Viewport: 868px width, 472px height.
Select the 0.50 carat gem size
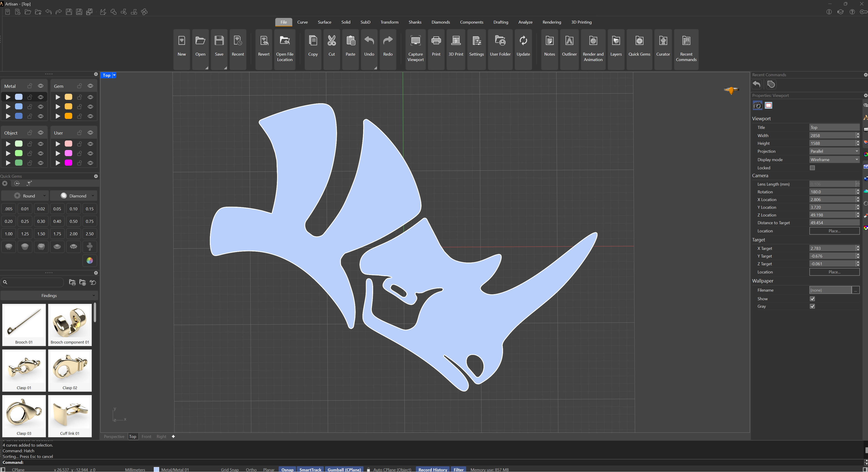[73, 221]
